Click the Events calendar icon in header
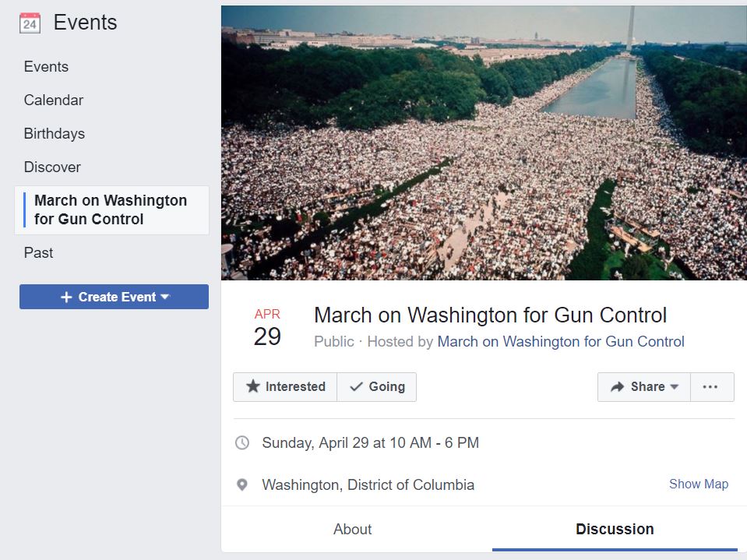Image resolution: width=747 pixels, height=560 pixels. pos(30,23)
